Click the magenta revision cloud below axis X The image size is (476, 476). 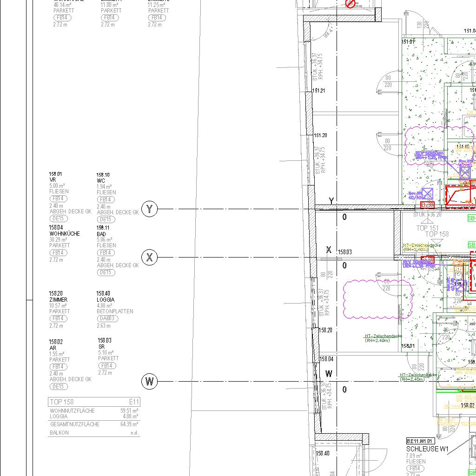coord(377,300)
